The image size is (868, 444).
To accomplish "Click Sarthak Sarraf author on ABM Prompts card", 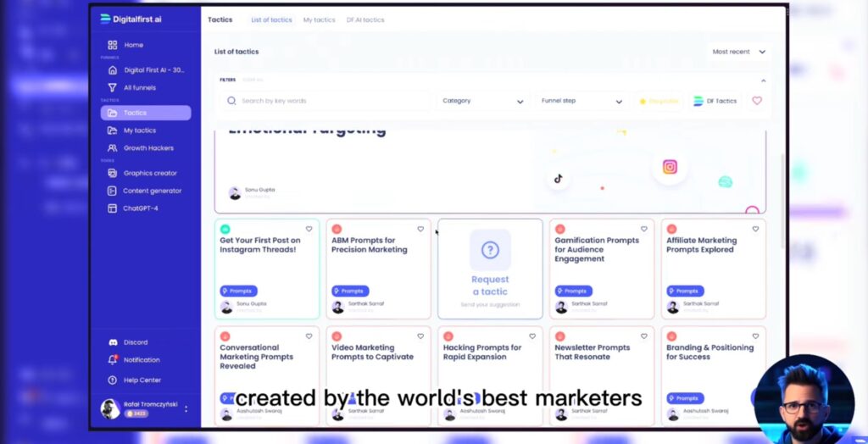I will coord(366,303).
